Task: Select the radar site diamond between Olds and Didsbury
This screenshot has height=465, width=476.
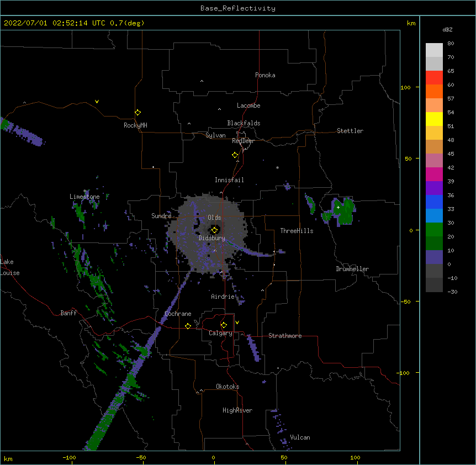Action: pos(214,230)
